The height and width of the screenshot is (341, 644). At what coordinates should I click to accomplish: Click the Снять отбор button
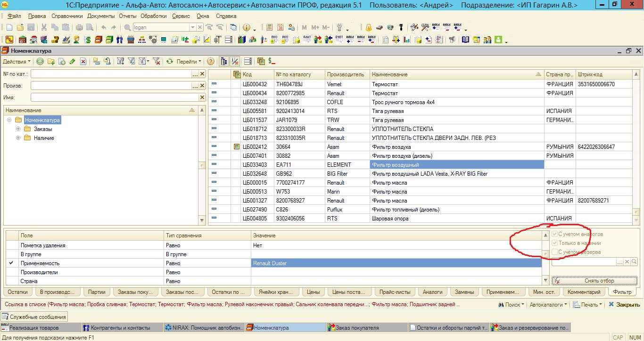point(594,281)
